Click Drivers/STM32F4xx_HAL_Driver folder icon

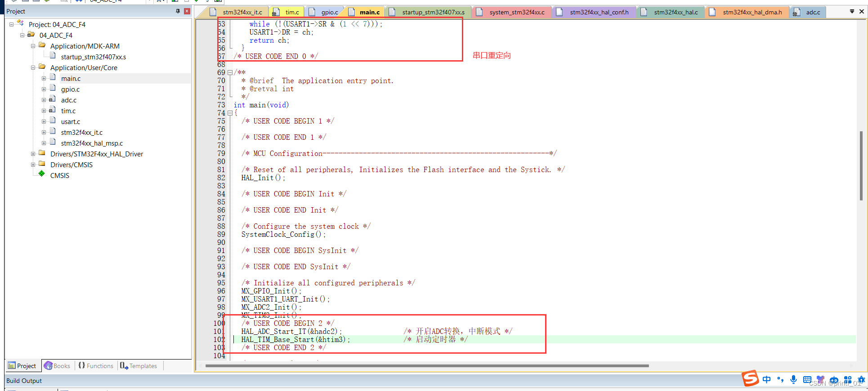coord(42,153)
